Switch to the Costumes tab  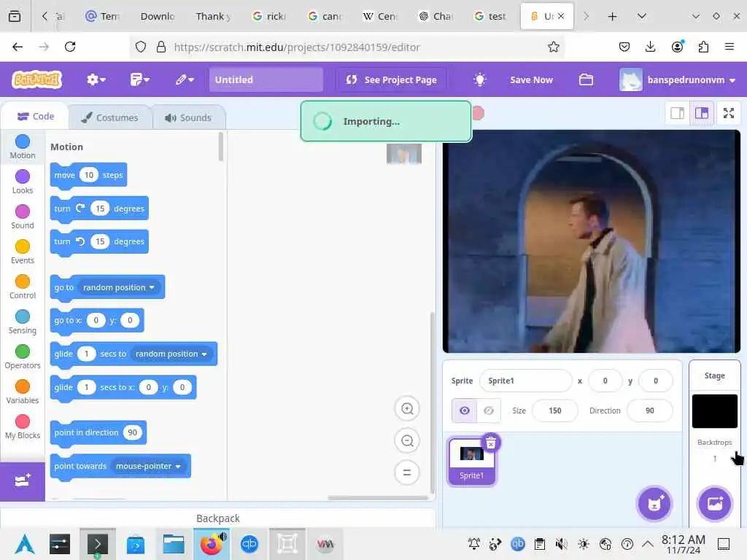[x=110, y=117]
